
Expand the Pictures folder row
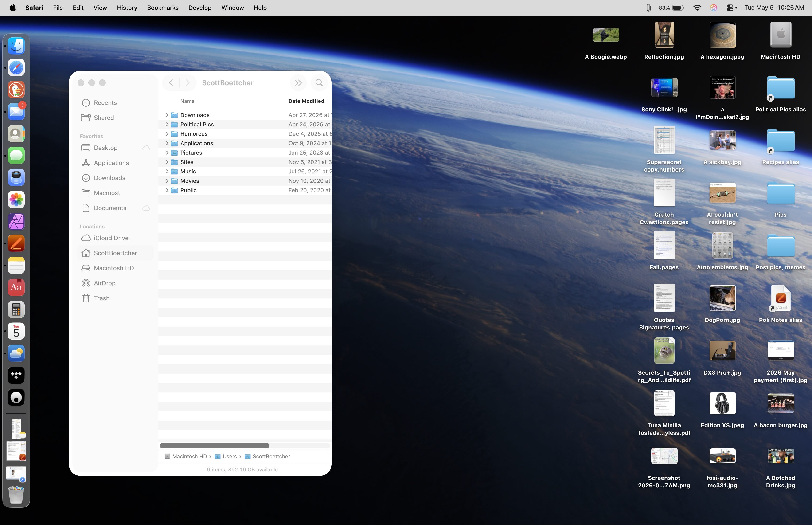[x=167, y=152]
